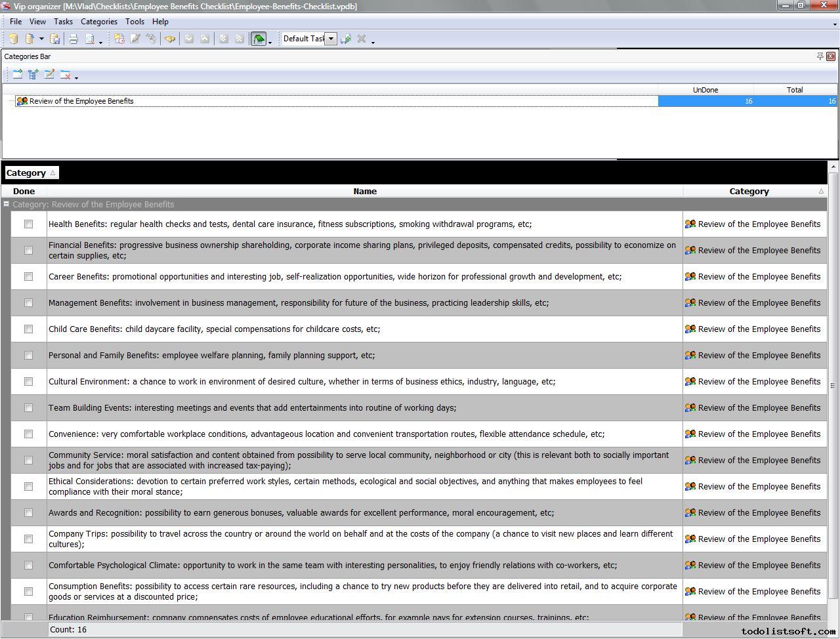Screen dimensions: 840x639
Task: Open the Default Task filter dropdown
Action: 331,39
